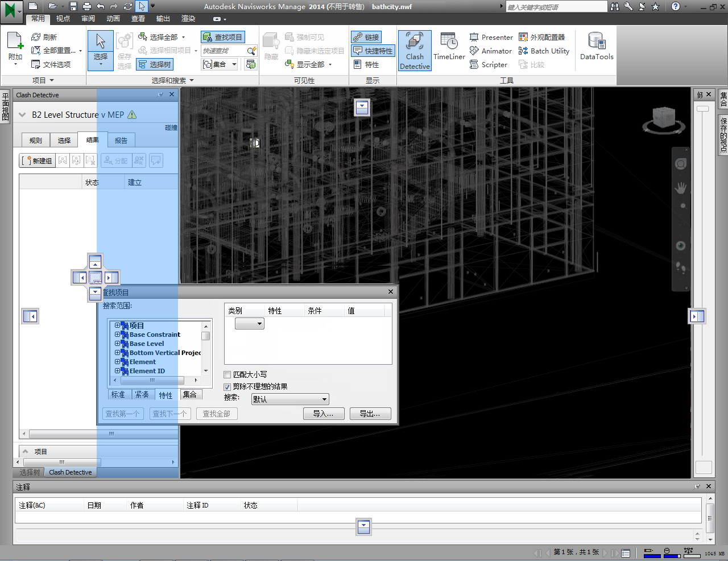Screen dimensions: 728x561
Task: Switch to the 集合 tab in find dialog
Action: coord(190,394)
